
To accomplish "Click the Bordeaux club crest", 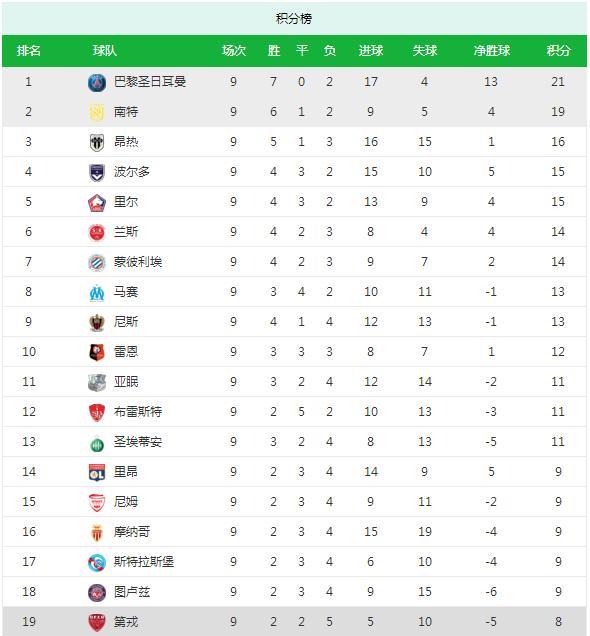I will (x=97, y=172).
